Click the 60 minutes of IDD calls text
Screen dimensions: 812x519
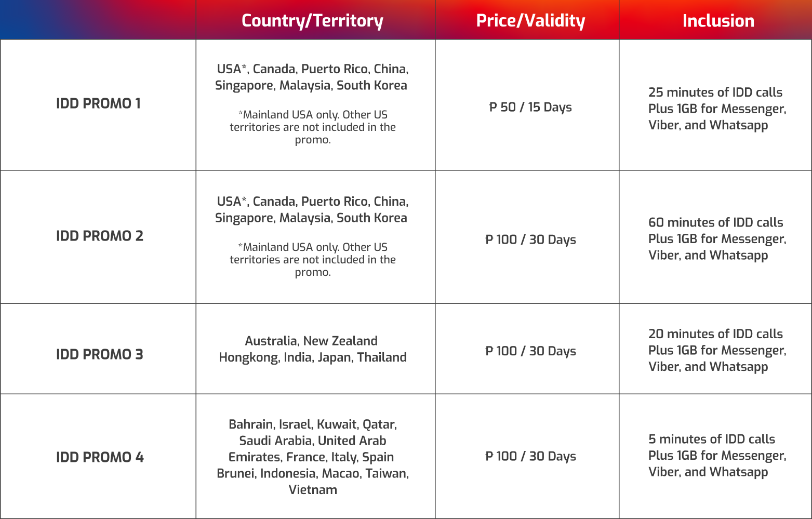(x=715, y=222)
